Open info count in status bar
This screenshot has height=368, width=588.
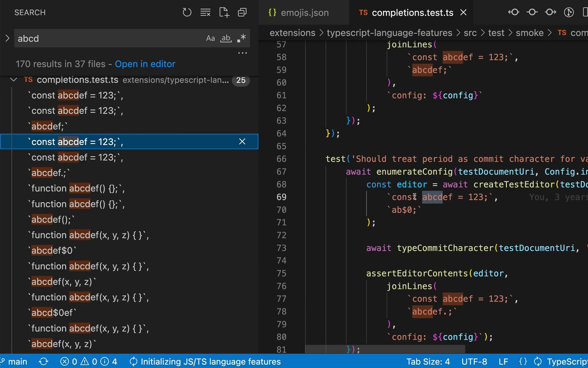(x=109, y=362)
